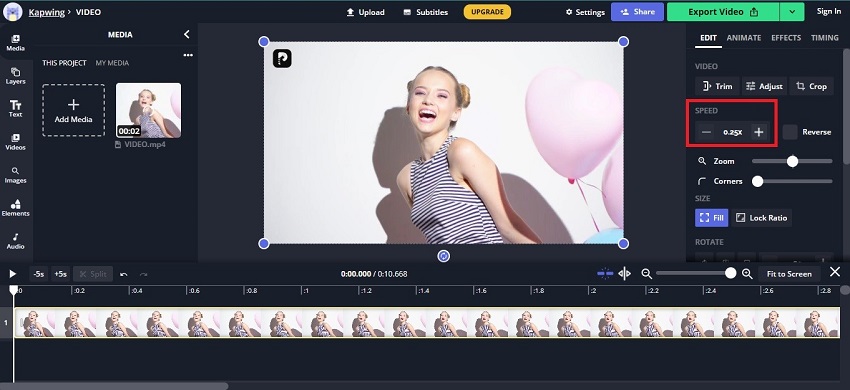Click the horizontal scrollbar at the bottom
The width and height of the screenshot is (850, 390).
114,386
